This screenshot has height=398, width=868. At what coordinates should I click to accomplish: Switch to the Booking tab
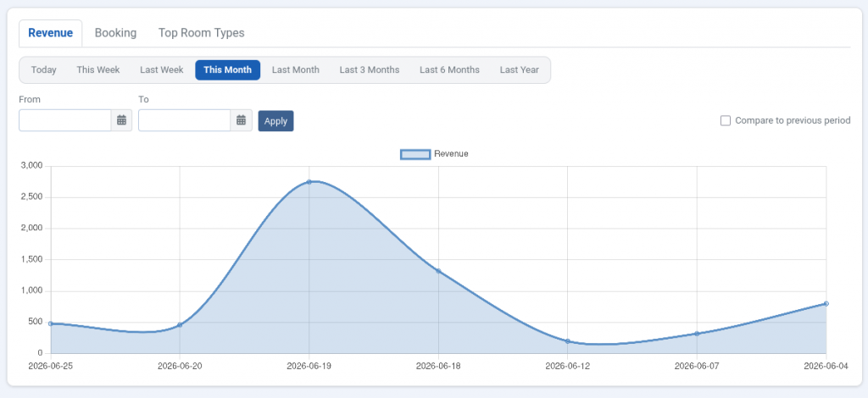[x=115, y=33]
